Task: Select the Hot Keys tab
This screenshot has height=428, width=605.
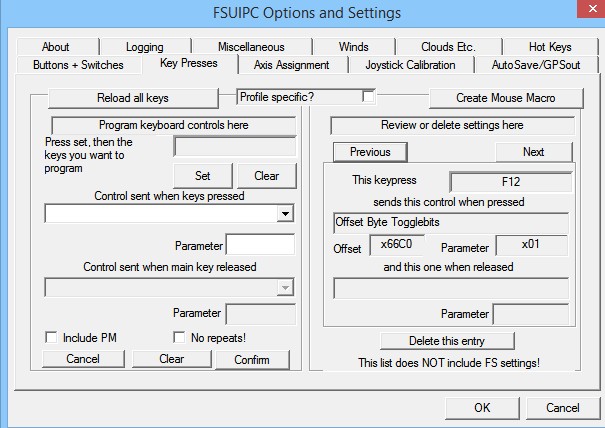Action: click(550, 47)
